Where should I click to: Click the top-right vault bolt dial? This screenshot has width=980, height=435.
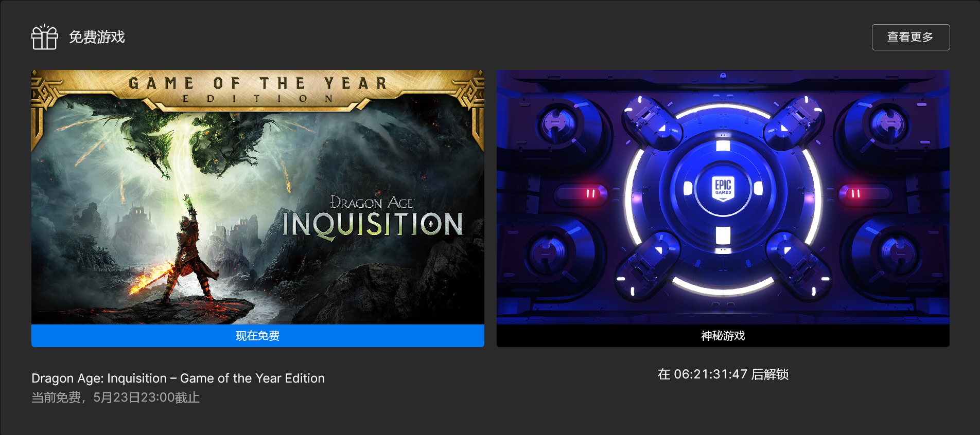[x=890, y=124]
